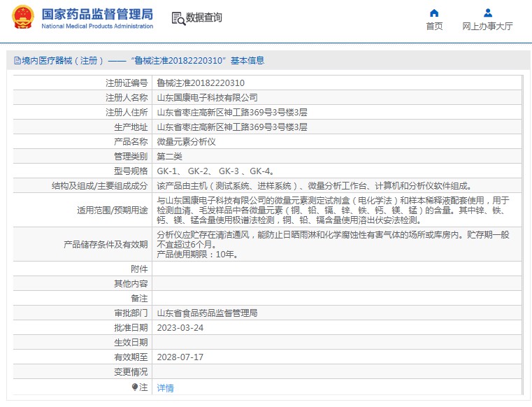Image resolution: width=532 pixels, height=407 pixels.
Task: Select the date 2028-07-17
Action: coord(180,357)
